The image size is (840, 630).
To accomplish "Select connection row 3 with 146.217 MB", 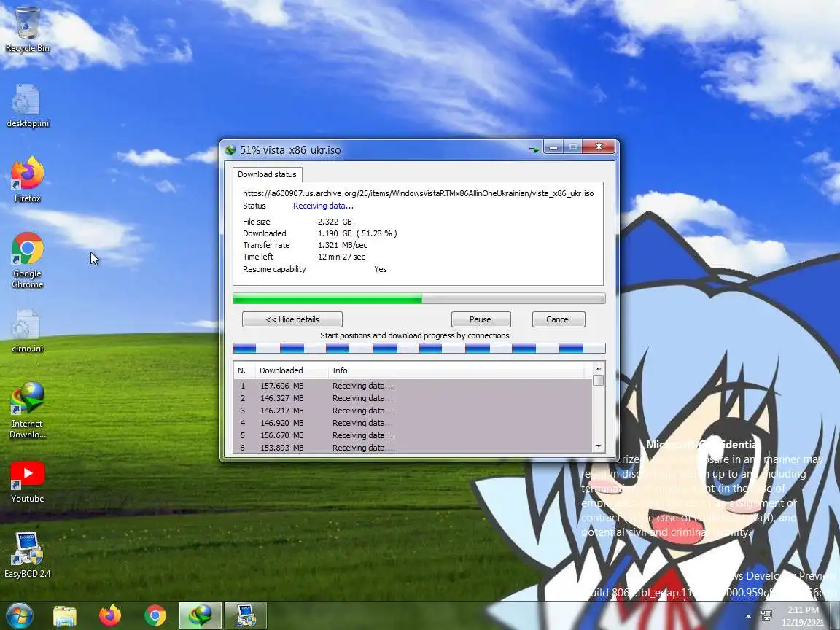I will [x=413, y=411].
